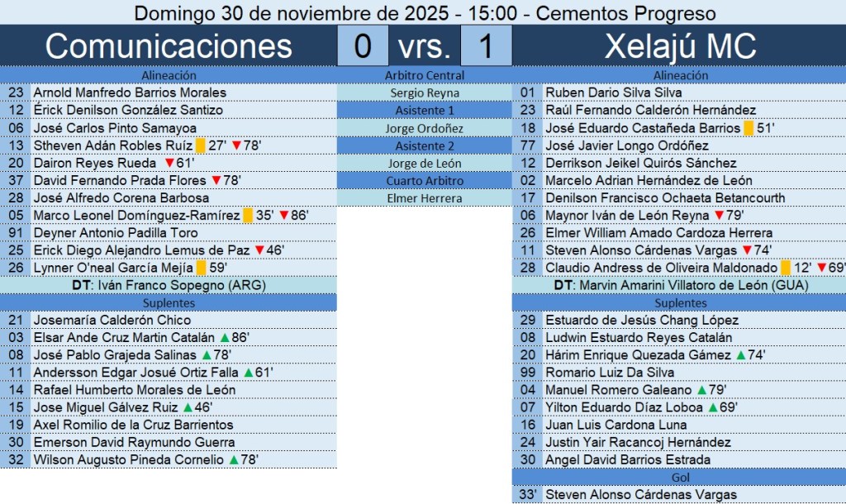Select the Xelajú MC score box showing 1

pos(485,46)
